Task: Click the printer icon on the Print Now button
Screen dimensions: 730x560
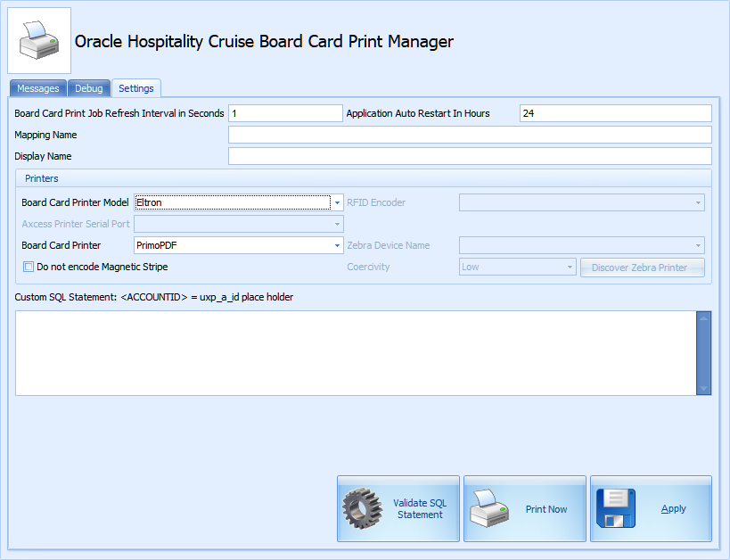Action: (x=490, y=506)
